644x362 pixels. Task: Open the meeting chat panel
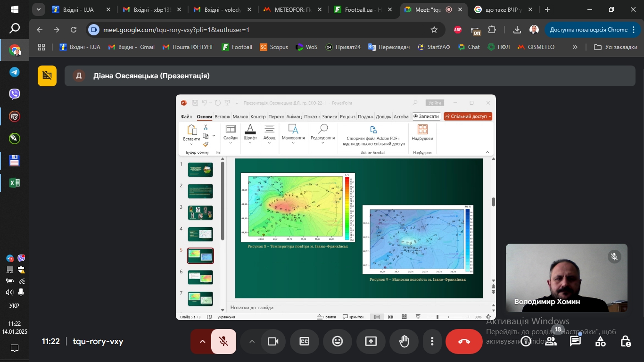(575, 341)
